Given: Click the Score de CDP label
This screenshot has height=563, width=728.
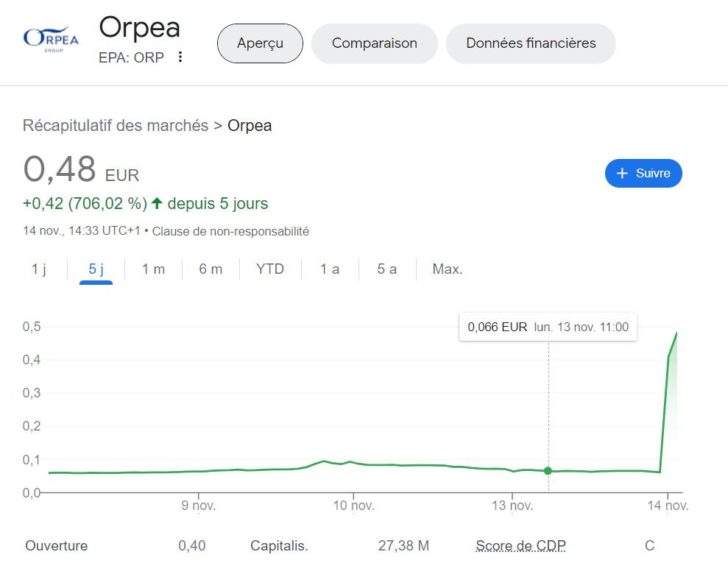Looking at the screenshot, I should point(520,546).
